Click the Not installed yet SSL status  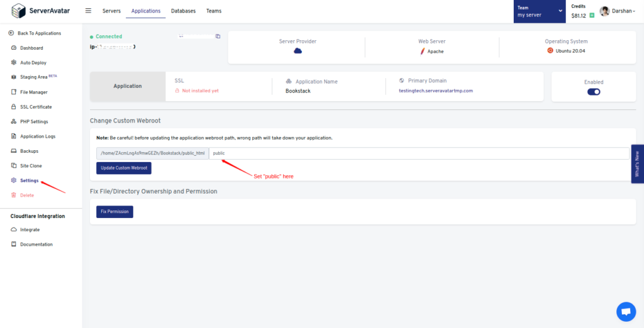(201, 90)
